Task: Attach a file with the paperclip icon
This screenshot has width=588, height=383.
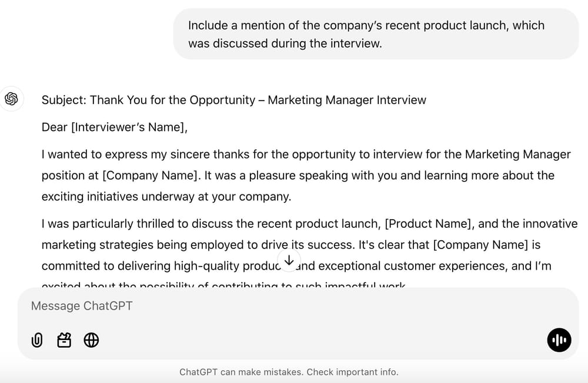Action: pos(37,340)
